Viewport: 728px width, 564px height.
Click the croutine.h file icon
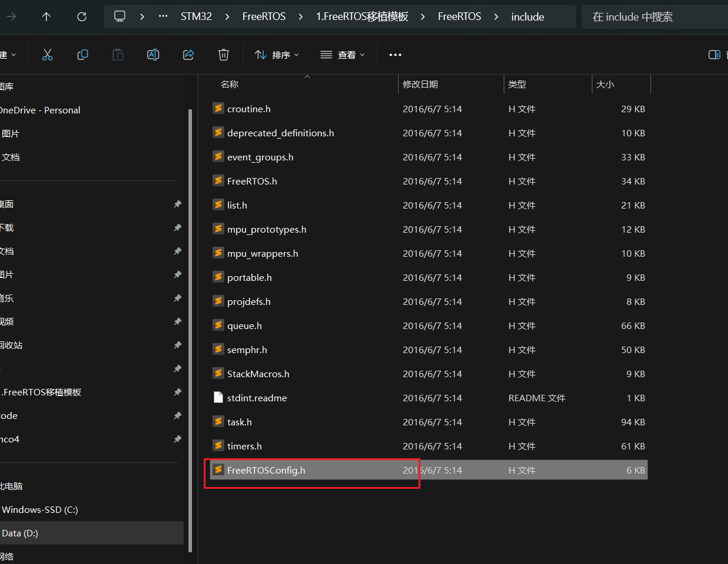pyautogui.click(x=218, y=109)
